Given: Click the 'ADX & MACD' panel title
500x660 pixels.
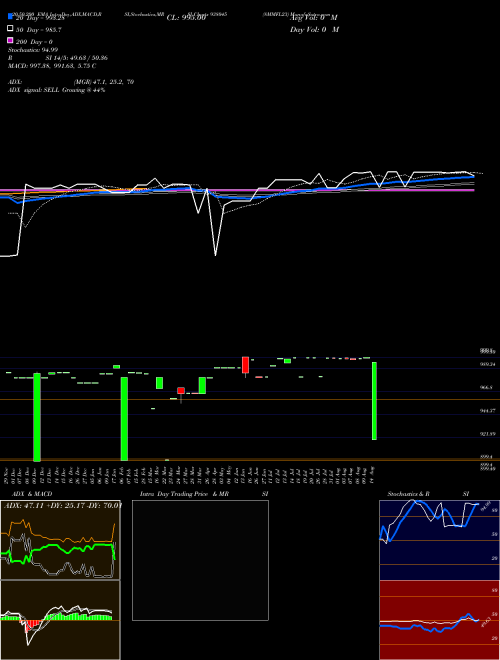Looking at the screenshot, I should click(x=32, y=494).
